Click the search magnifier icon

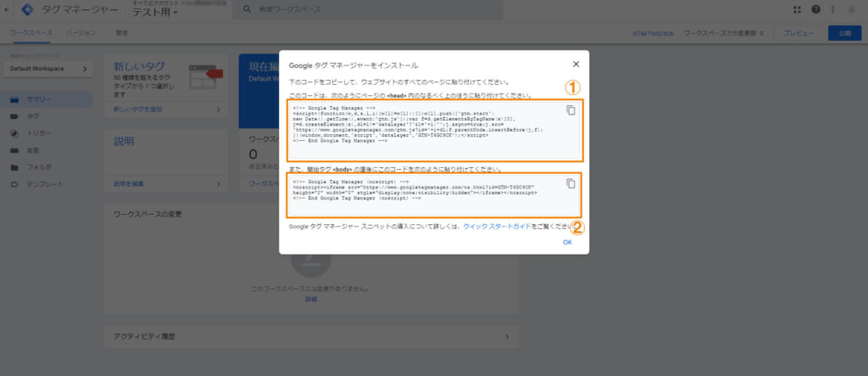(x=247, y=9)
